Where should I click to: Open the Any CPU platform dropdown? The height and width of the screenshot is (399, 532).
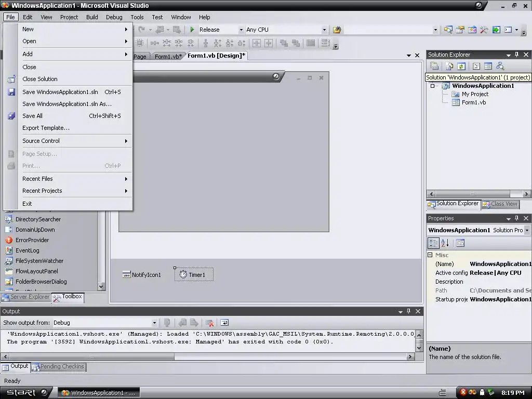click(x=324, y=30)
